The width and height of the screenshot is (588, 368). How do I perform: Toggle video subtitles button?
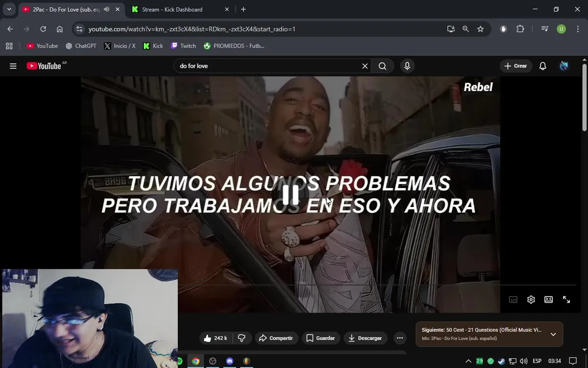[x=513, y=300]
